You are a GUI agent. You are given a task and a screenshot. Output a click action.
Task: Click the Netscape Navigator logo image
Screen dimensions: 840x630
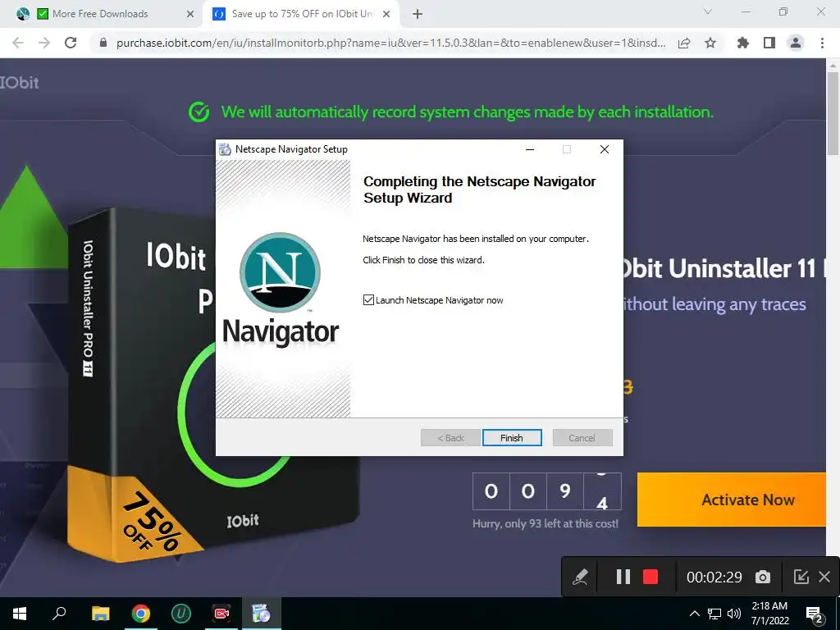coord(281,272)
